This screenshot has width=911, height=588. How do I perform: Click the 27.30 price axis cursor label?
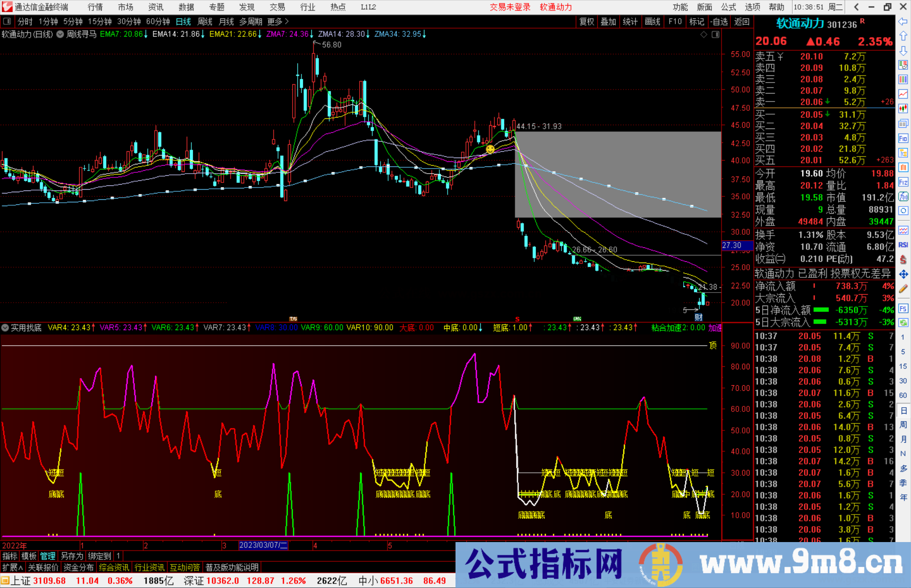[x=737, y=245]
